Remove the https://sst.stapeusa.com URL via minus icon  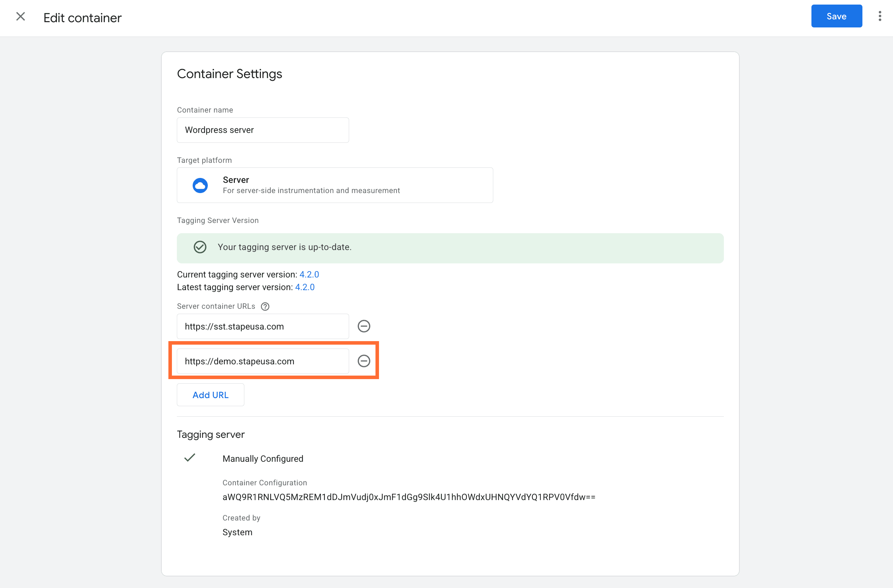(x=364, y=326)
